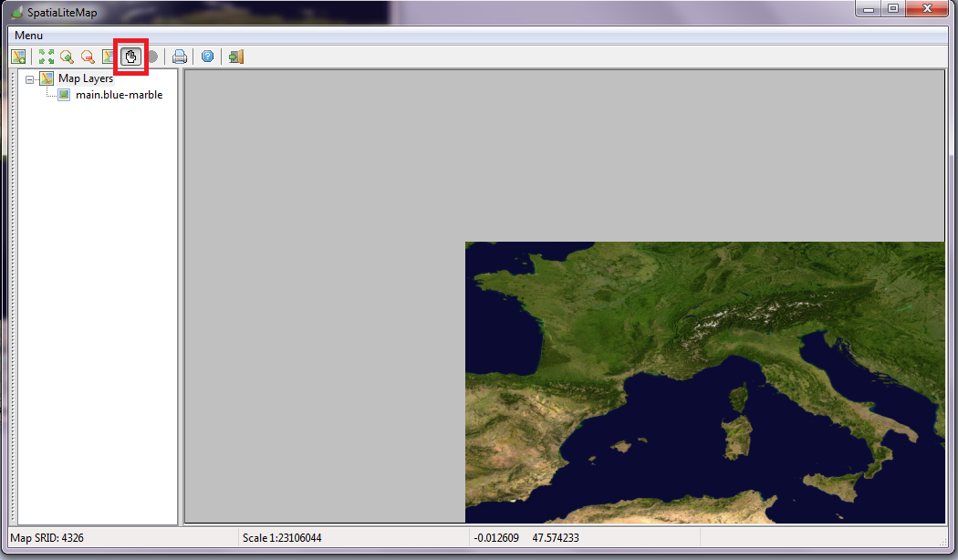Close the SpatiaLiteMap window
958x560 pixels.
927,8
